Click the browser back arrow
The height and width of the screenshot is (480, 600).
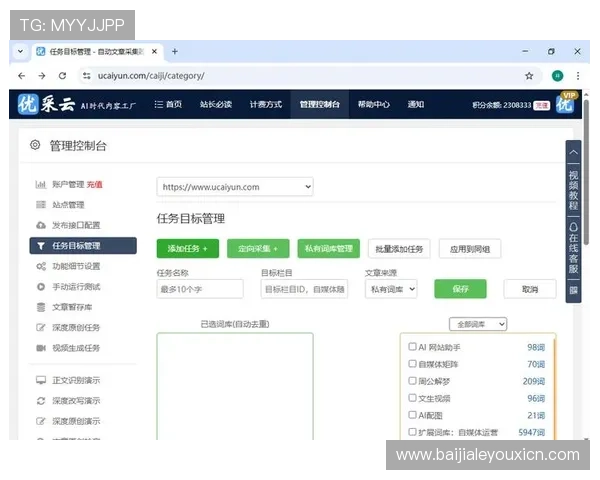coord(21,76)
